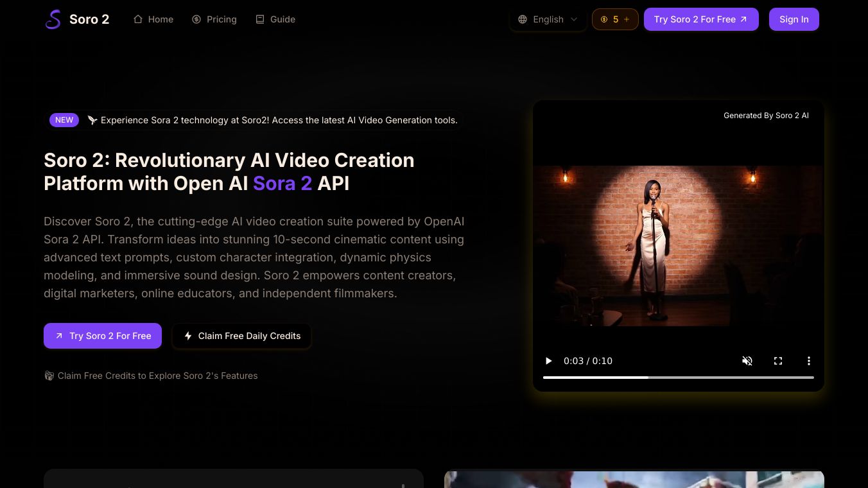Click the Generated By Soro 2 AI label
This screenshot has height=488, width=868.
click(x=766, y=116)
